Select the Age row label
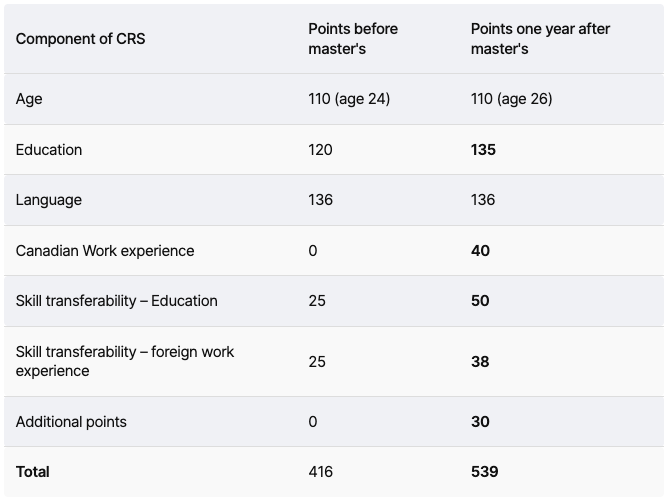This screenshot has width=666, height=498. point(29,99)
